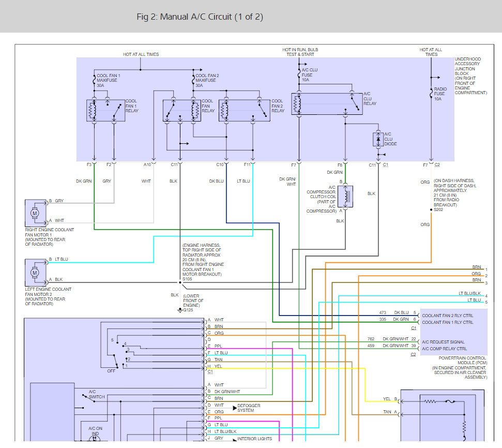Click the S202 splice point
Image resolution: width=502 pixels, height=448 pixels.
pos(431,210)
